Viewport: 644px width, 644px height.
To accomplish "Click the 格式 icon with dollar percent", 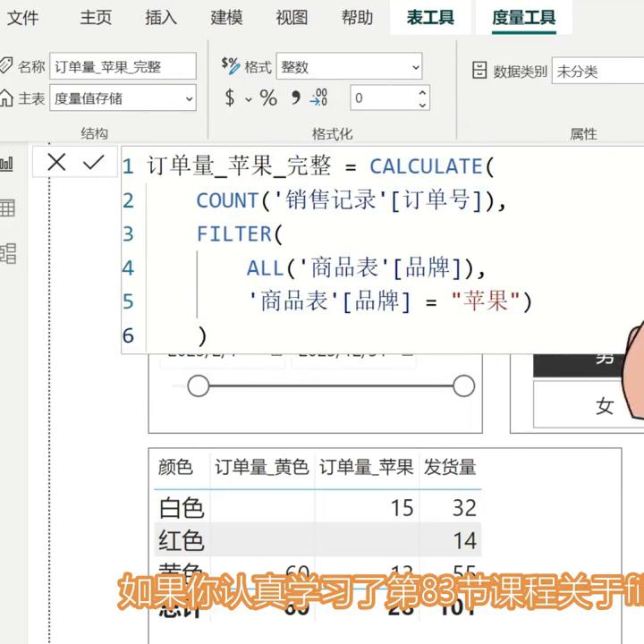I will coord(230,65).
